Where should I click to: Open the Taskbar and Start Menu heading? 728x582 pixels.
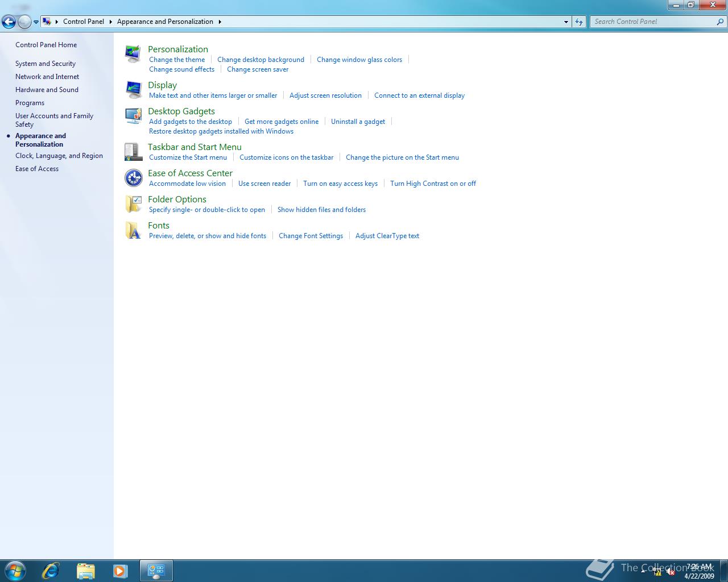coord(195,147)
